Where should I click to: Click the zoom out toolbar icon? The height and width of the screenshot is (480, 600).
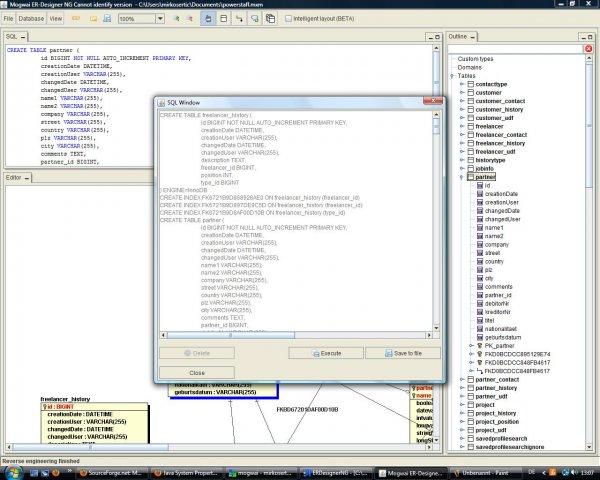coord(190,18)
